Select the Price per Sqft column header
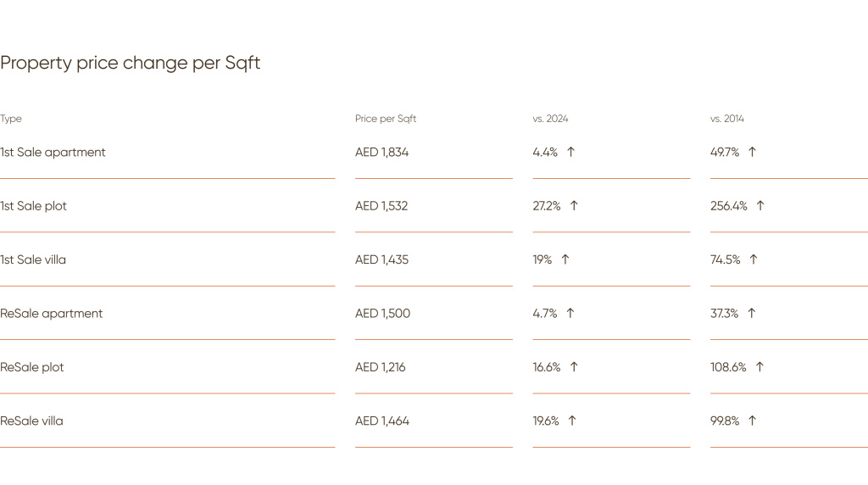Viewport: 868px width, 485px height. tap(386, 119)
